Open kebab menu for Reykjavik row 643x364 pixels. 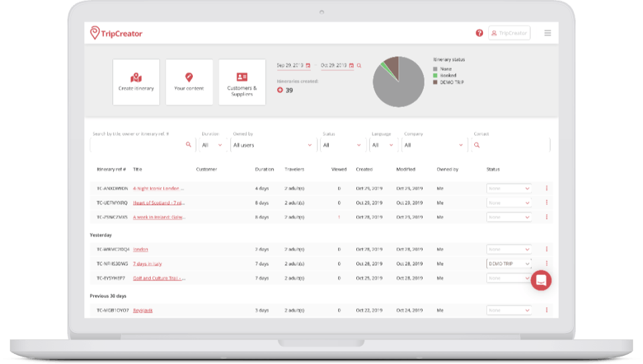tap(547, 310)
